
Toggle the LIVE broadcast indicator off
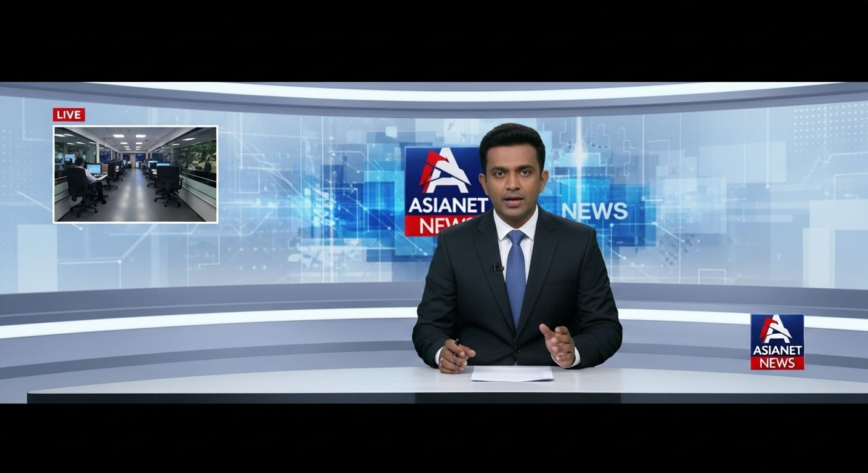69,115
